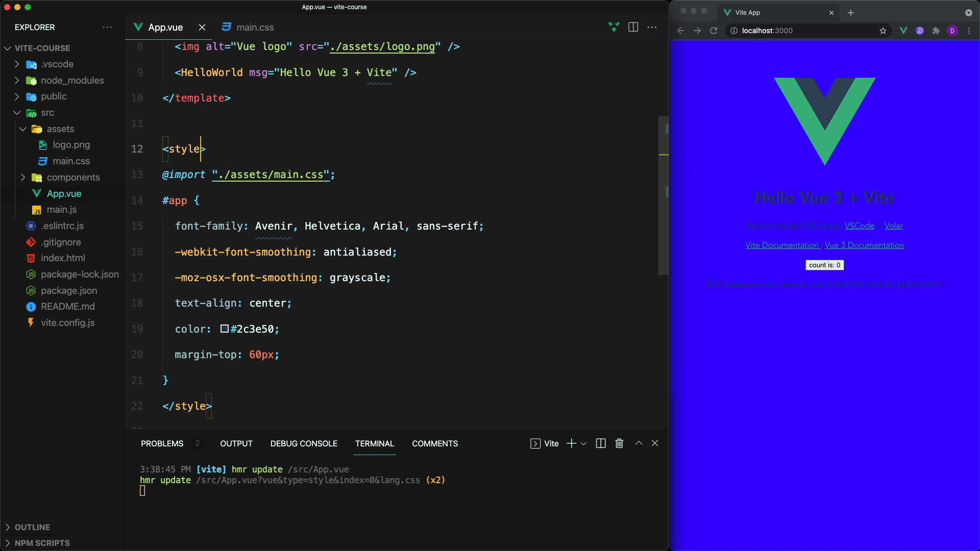Split the terminal pane
Viewport: 980px width, 551px height.
click(x=601, y=443)
